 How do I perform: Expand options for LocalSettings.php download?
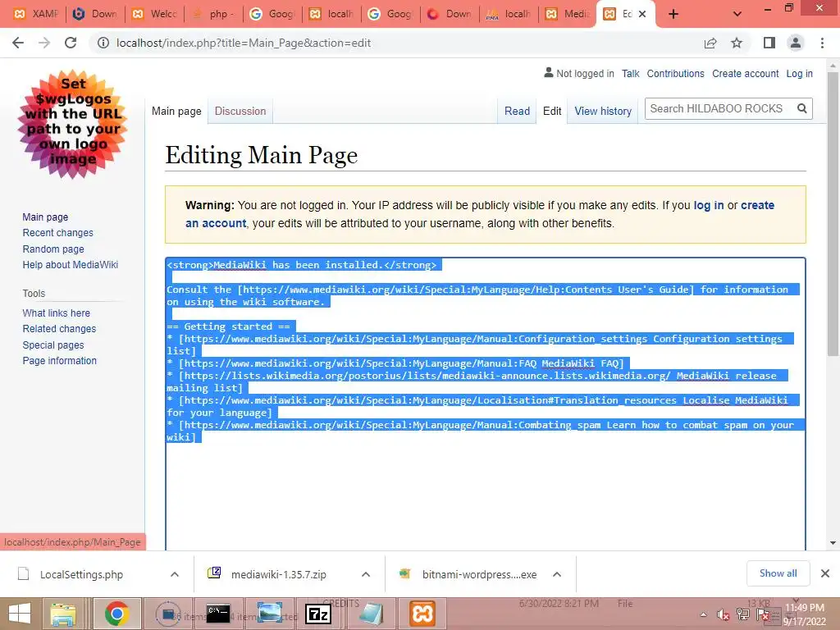175,574
